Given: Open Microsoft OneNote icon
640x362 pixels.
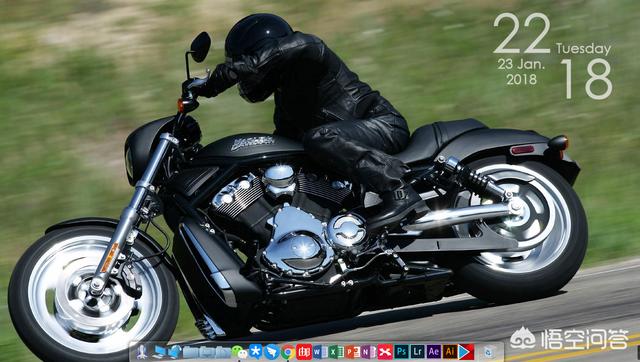Looking at the screenshot, I should click(x=369, y=351).
